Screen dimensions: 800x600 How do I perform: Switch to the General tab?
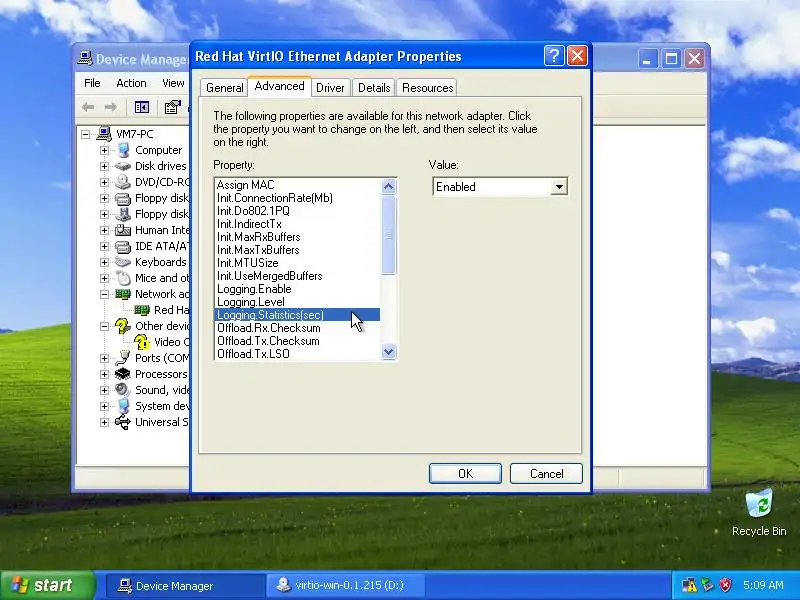(224, 88)
